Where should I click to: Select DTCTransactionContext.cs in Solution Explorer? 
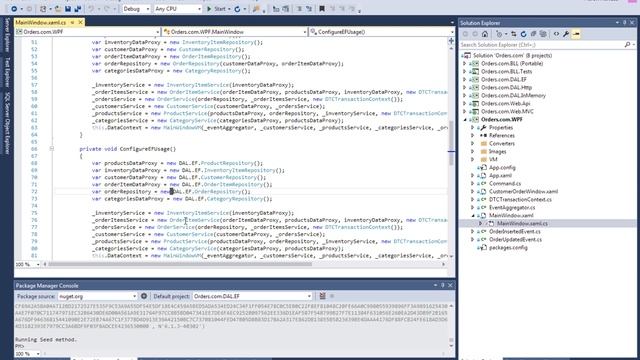coord(520,200)
